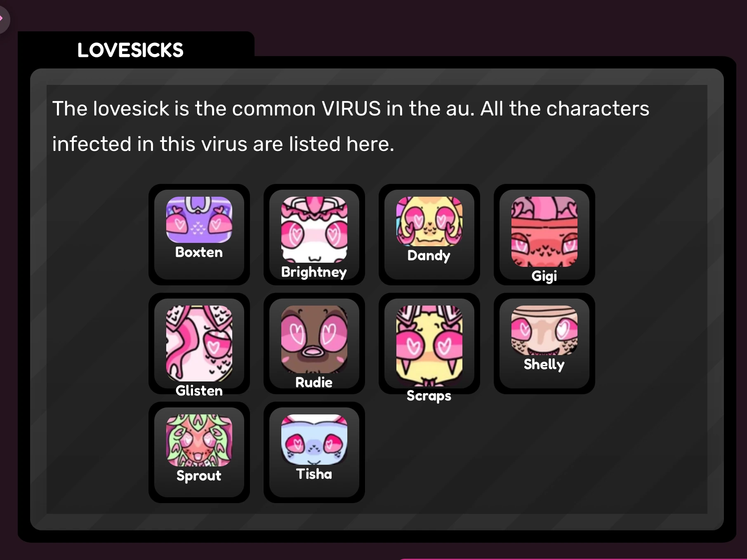Select Rudie's brown reindeer face icon

click(x=314, y=339)
